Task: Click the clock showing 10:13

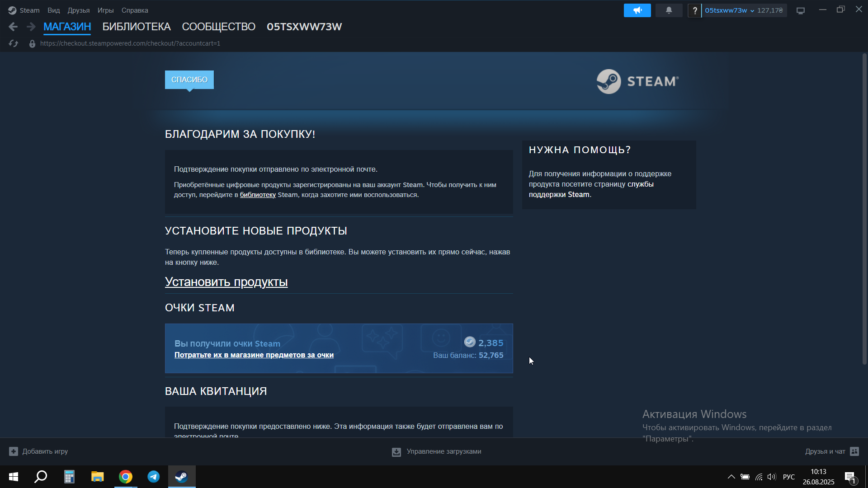Action: [x=818, y=472]
